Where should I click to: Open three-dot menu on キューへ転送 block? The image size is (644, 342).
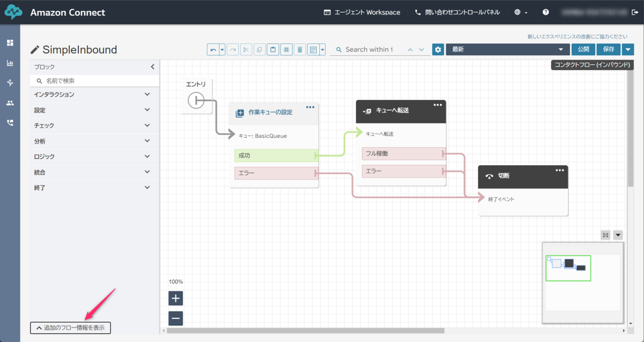click(438, 105)
